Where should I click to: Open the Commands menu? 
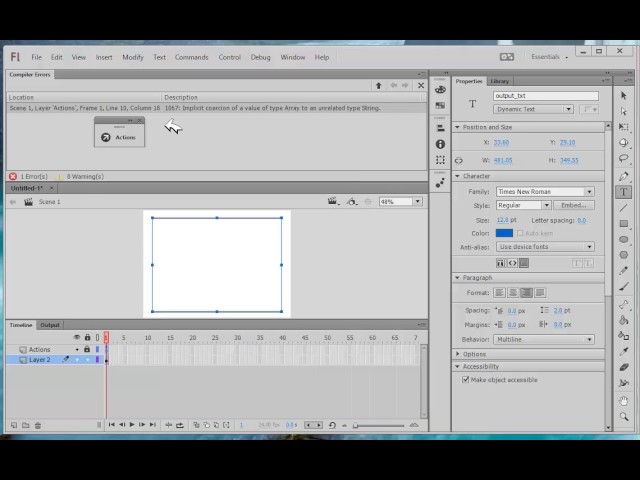click(191, 57)
